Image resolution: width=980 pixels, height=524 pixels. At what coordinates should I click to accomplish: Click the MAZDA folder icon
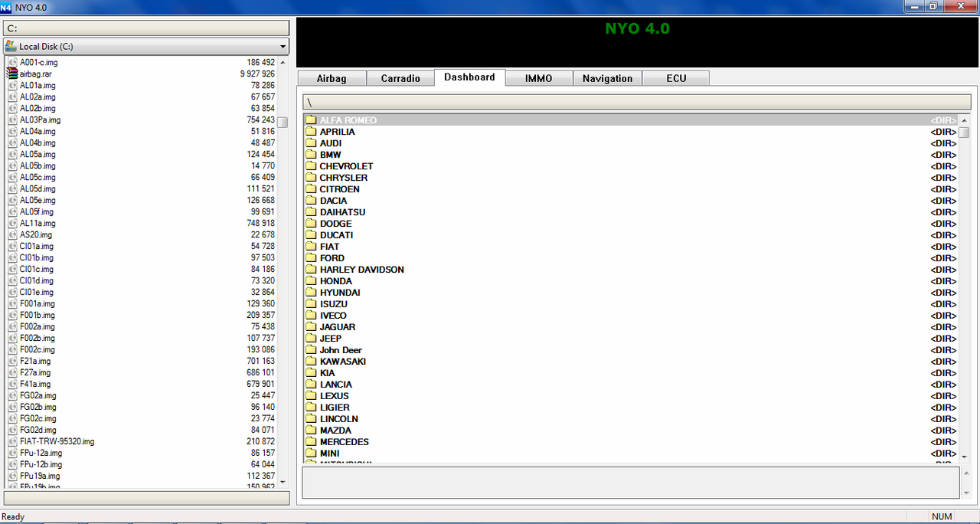[x=311, y=431]
